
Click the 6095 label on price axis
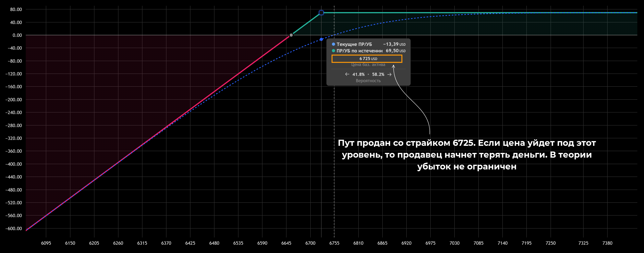point(46,243)
